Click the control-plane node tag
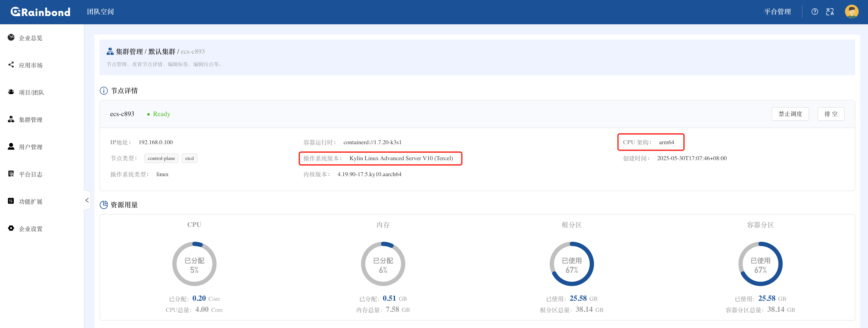The width and height of the screenshot is (868, 328). pos(161,158)
